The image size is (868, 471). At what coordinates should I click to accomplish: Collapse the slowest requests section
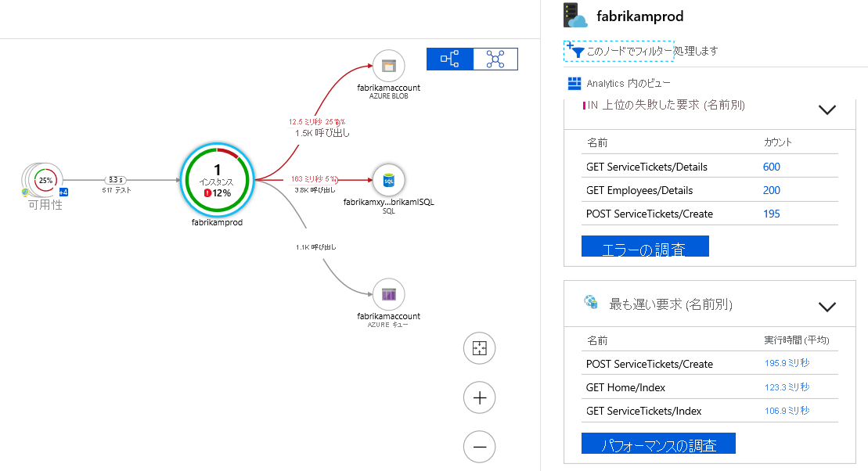pyautogui.click(x=827, y=307)
